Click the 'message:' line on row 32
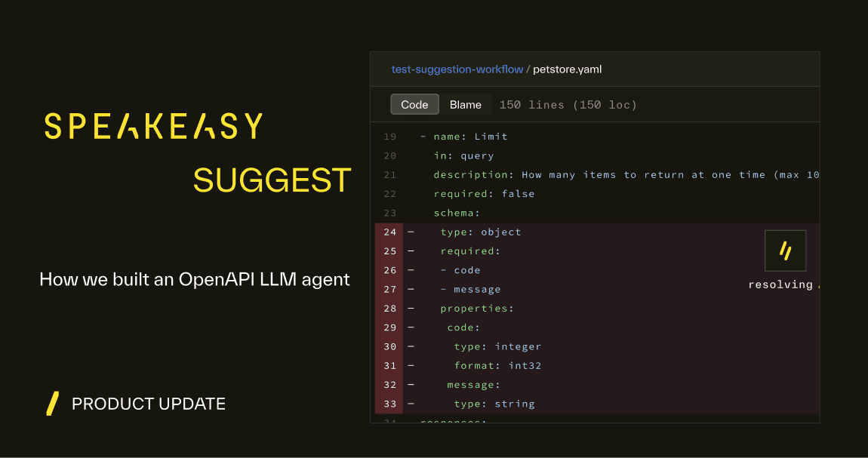This screenshot has height=458, width=868. tap(474, 384)
